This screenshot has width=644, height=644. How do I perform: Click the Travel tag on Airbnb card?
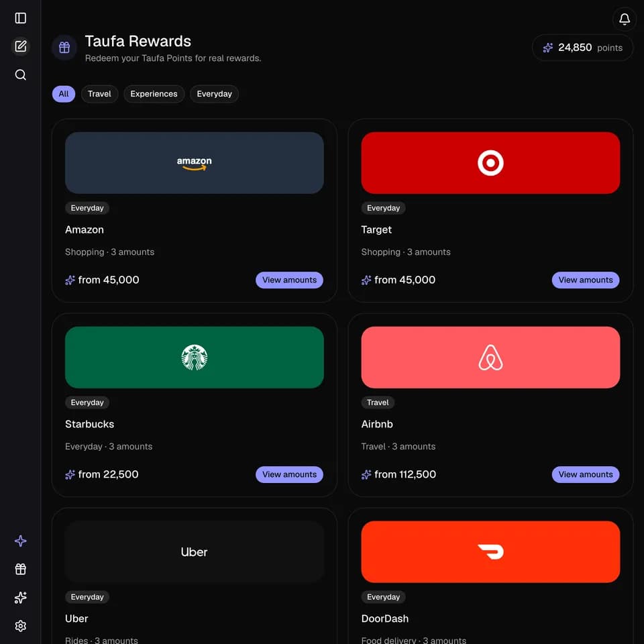click(x=378, y=402)
